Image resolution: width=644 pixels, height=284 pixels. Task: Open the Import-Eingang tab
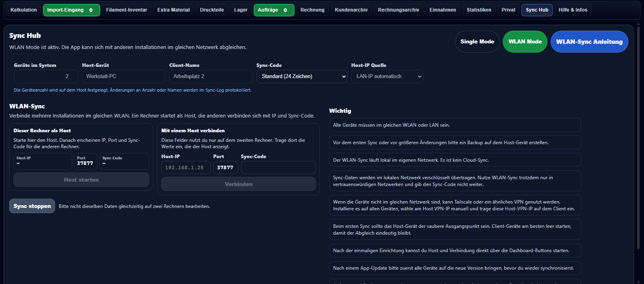[71, 10]
